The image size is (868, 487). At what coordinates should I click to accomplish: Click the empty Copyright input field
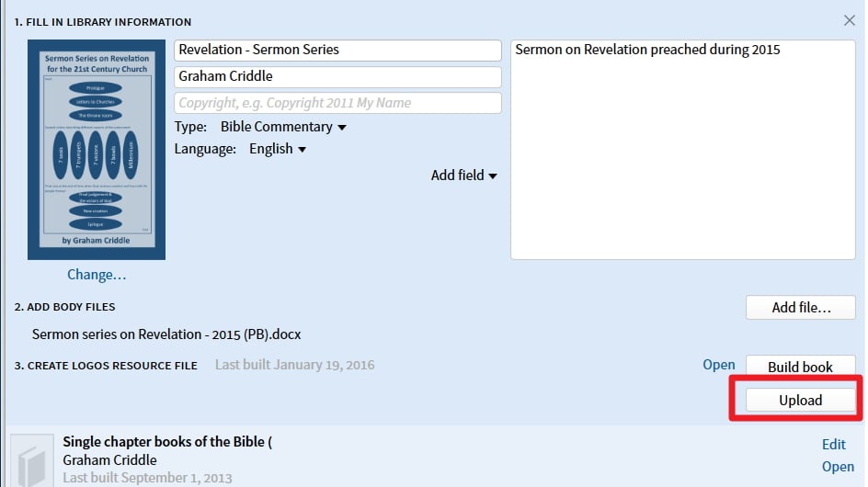(337, 103)
